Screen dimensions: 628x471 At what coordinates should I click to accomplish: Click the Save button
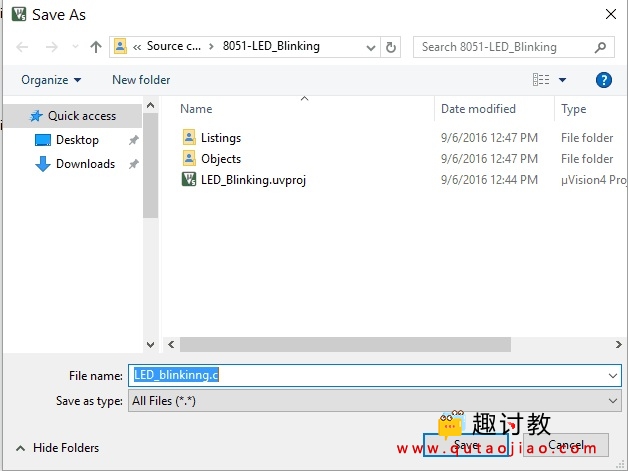pos(466,445)
